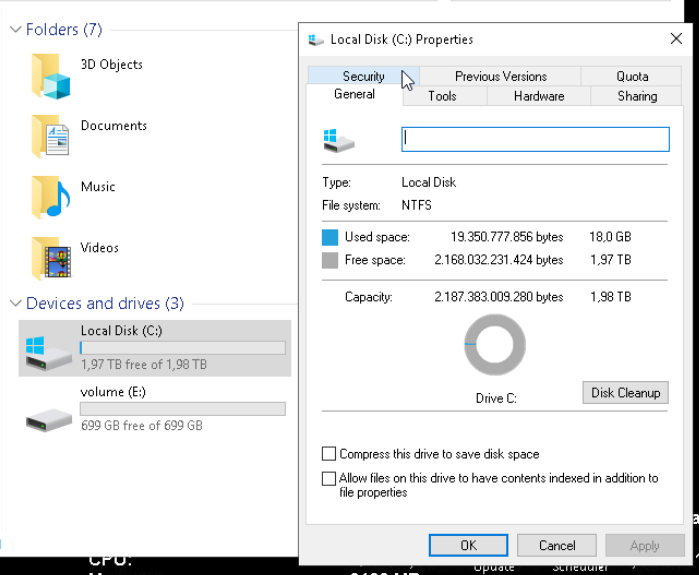The width and height of the screenshot is (699, 575).
Task: Open the Hardware tab
Action: pos(538,96)
